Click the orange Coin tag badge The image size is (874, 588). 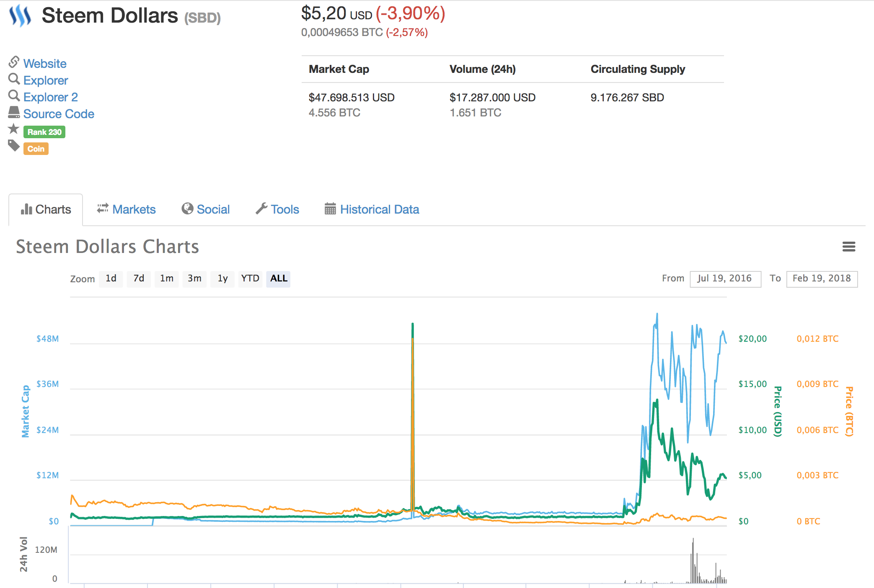coord(36,149)
